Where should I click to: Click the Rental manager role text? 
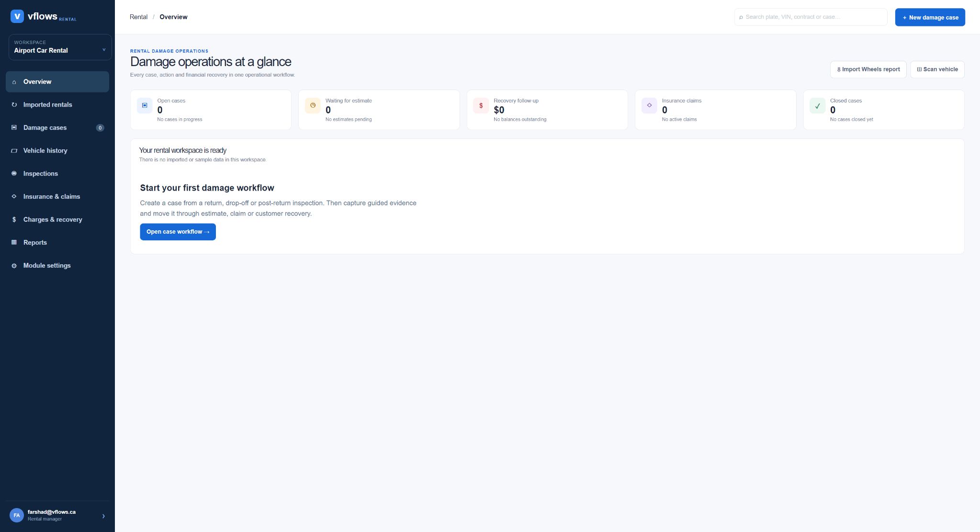coord(45,519)
